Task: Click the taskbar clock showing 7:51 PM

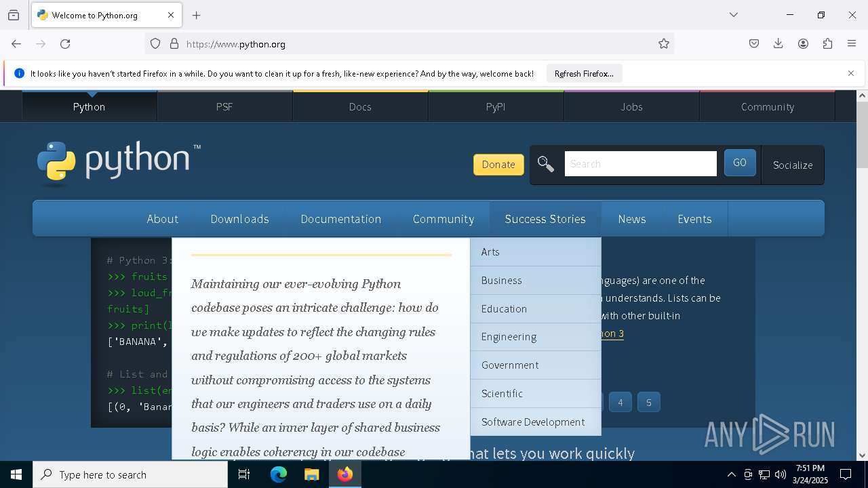Action: 810,474
